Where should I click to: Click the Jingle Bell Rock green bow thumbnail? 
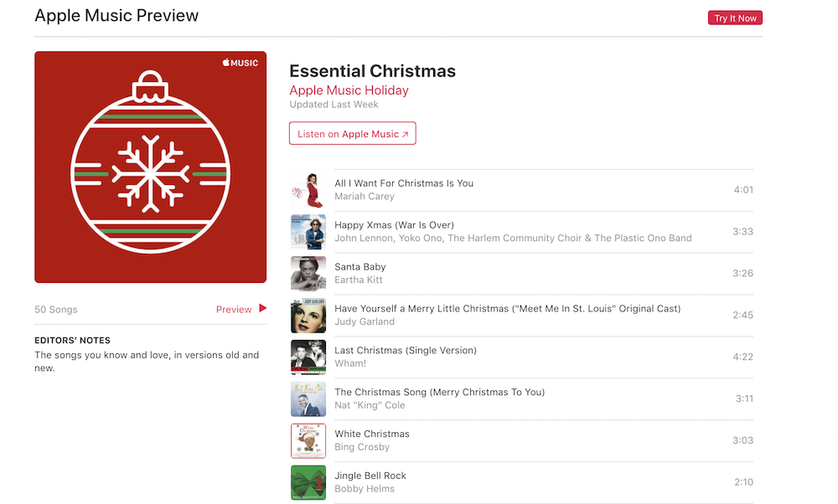point(308,483)
